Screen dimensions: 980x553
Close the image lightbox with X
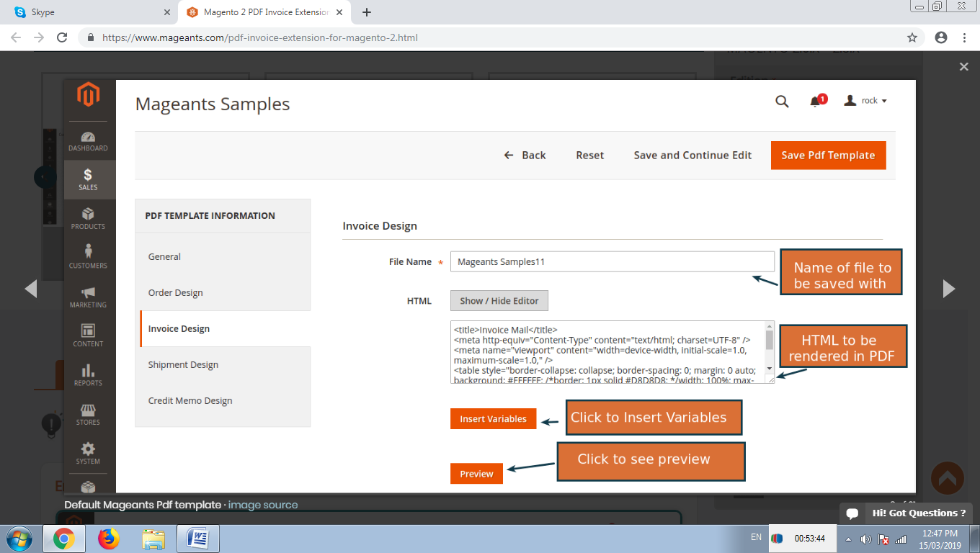964,66
